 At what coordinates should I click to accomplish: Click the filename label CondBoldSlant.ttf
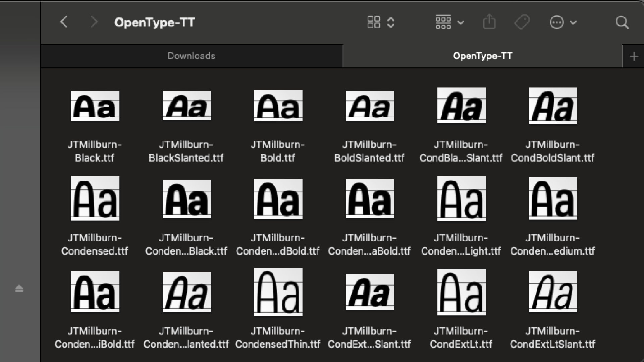point(552,158)
